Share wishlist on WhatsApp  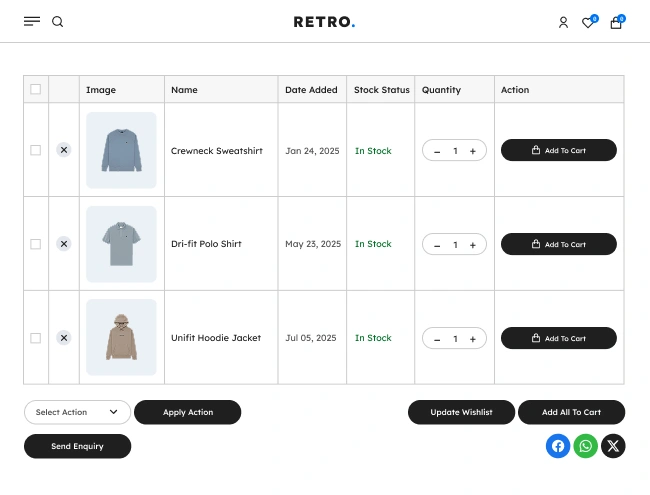[585, 446]
